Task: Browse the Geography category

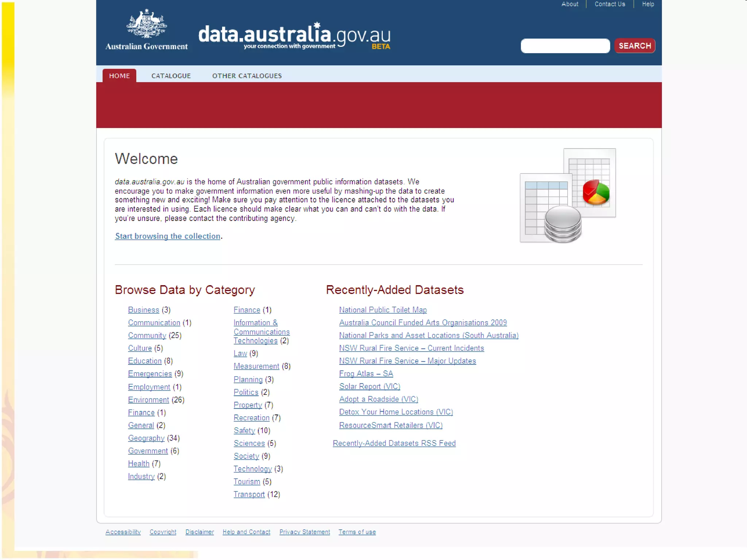Action: [x=146, y=438]
